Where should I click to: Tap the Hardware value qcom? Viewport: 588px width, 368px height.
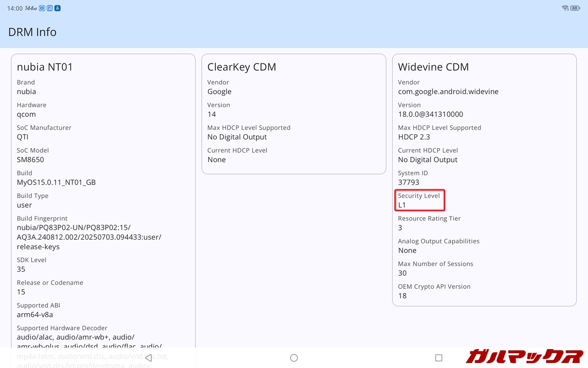click(x=26, y=115)
